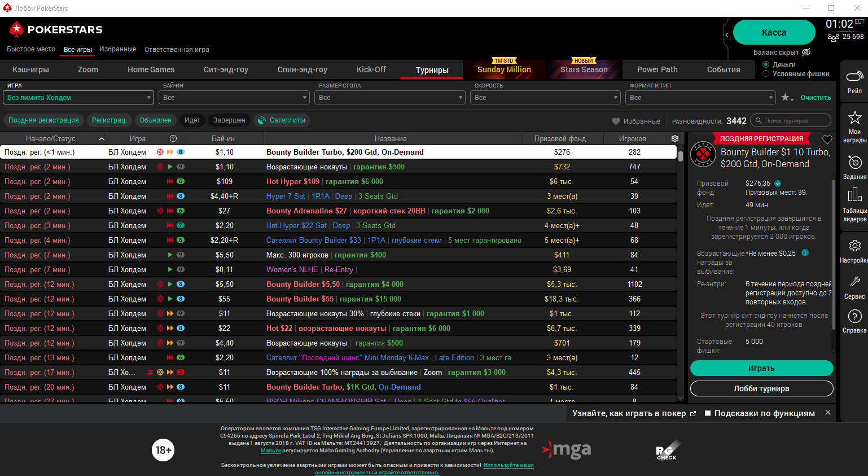Viewport: 868px width, 476px height.
Task: Click the prize pool info chevron icon
Action: 778,184
